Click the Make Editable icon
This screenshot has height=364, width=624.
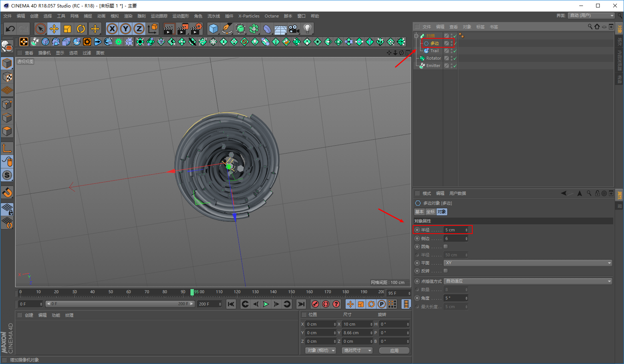click(7, 46)
